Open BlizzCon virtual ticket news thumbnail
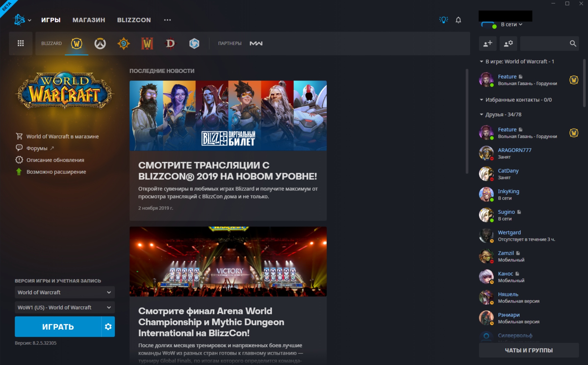588x365 pixels. [228, 115]
